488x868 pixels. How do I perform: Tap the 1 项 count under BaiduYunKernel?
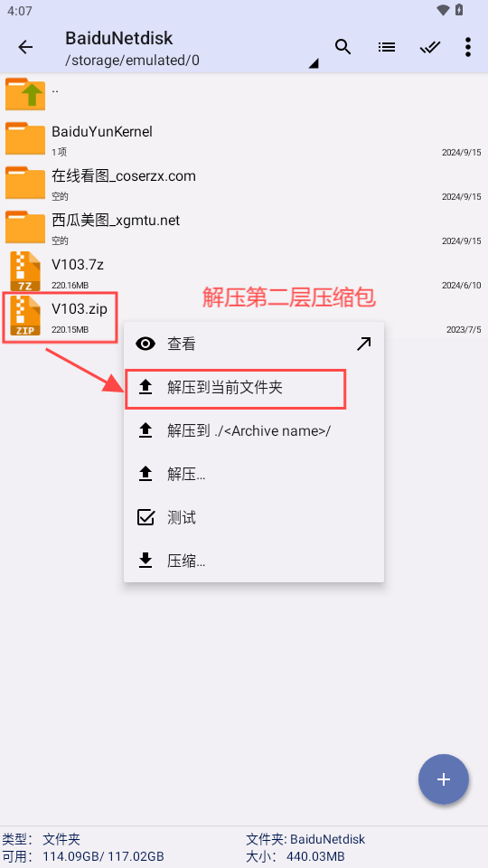pos(60,152)
